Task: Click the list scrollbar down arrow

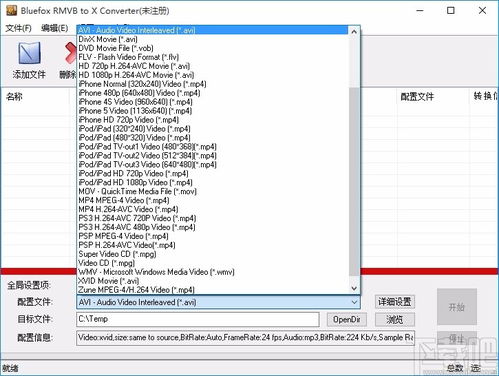Action: (354, 288)
